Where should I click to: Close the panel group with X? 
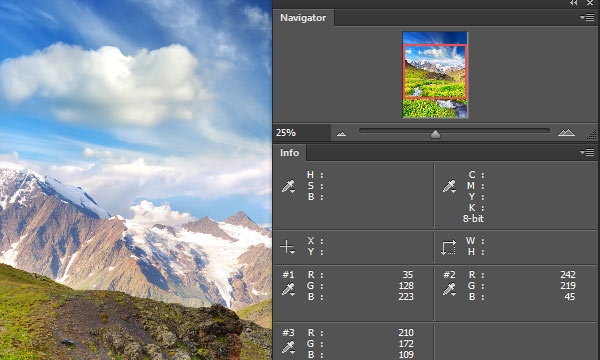[x=590, y=3]
